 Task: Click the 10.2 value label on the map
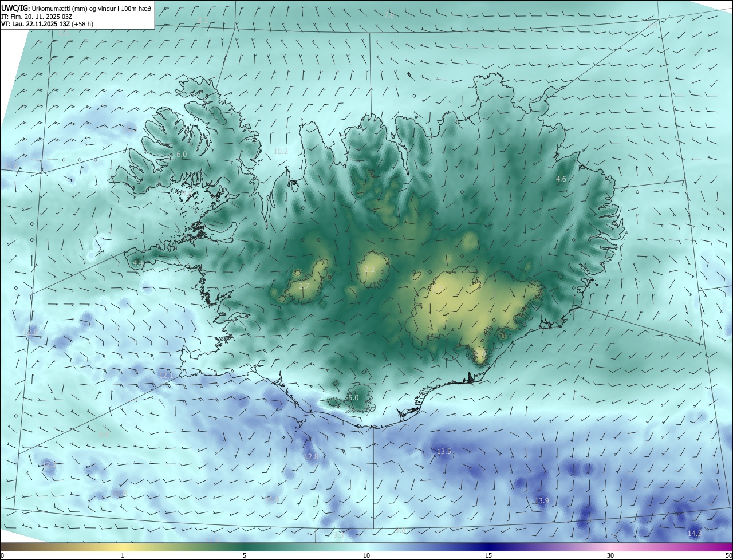pos(281,151)
